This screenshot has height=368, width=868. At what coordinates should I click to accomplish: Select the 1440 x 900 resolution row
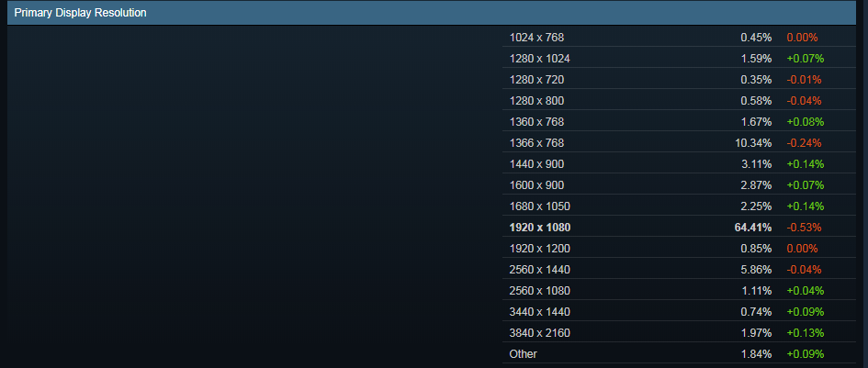tap(536, 164)
